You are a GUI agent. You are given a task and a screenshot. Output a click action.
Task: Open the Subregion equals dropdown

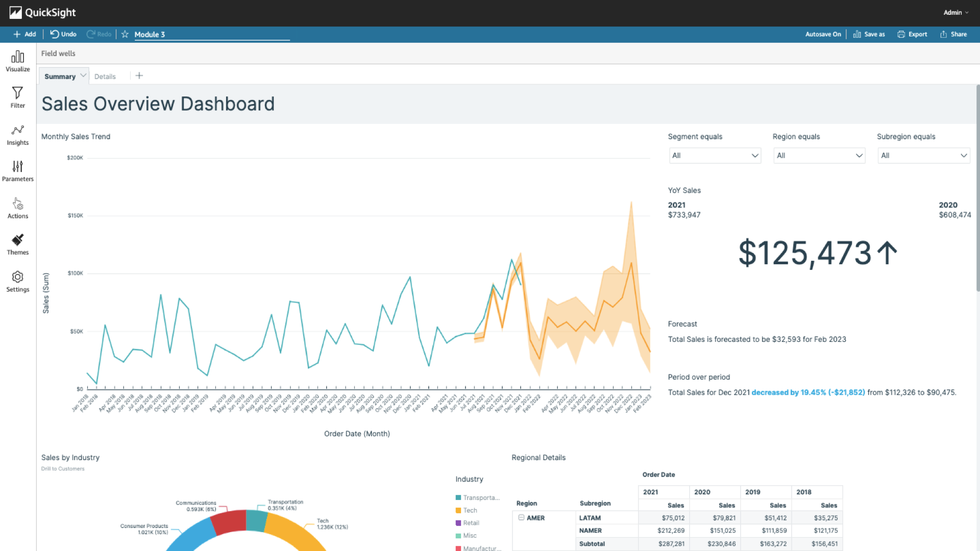click(923, 156)
